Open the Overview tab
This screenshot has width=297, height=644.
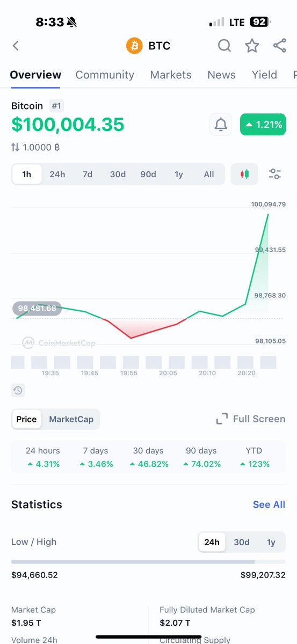35,75
